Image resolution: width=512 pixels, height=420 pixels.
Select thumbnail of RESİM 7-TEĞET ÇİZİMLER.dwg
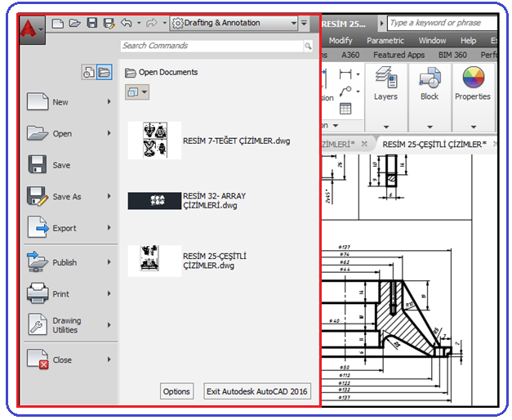pyautogui.click(x=154, y=141)
